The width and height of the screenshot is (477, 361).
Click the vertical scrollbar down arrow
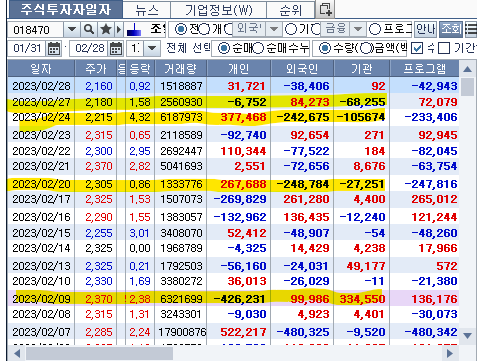coord(467,336)
